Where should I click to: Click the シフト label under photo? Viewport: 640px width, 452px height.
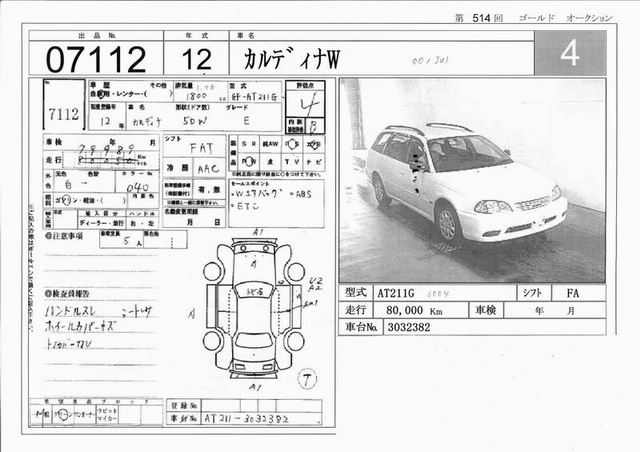coord(532,293)
